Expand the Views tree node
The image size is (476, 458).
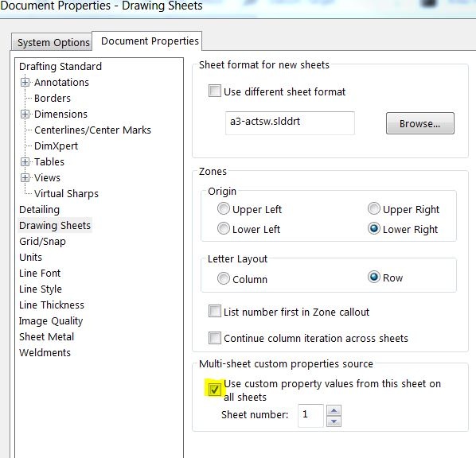[25, 178]
